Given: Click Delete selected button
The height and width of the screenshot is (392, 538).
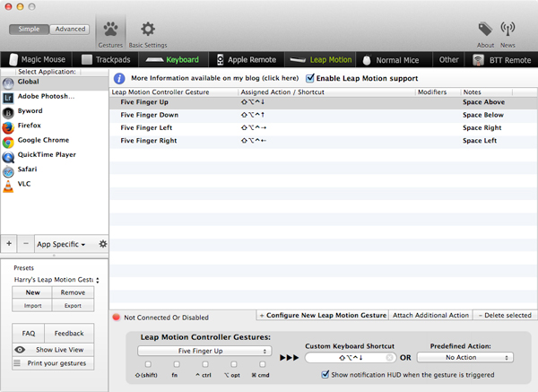Looking at the screenshot, I should (x=505, y=315).
